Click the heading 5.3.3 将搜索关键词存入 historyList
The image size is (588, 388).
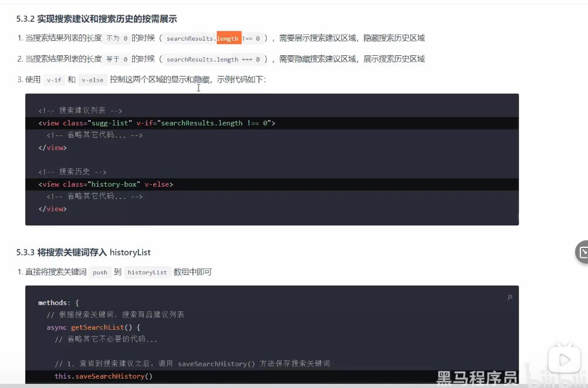point(83,253)
